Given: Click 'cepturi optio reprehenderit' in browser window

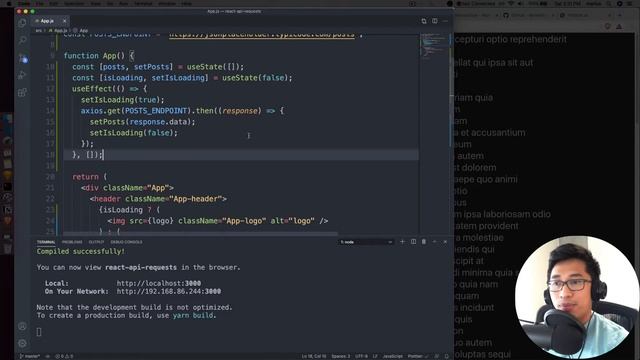Looking at the screenshot, I should click(511, 40).
